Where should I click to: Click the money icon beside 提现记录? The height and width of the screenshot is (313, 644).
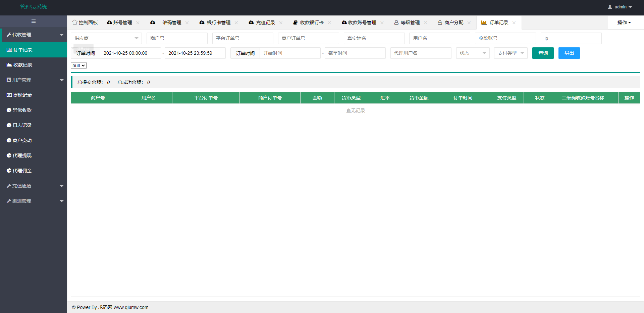(x=9, y=95)
